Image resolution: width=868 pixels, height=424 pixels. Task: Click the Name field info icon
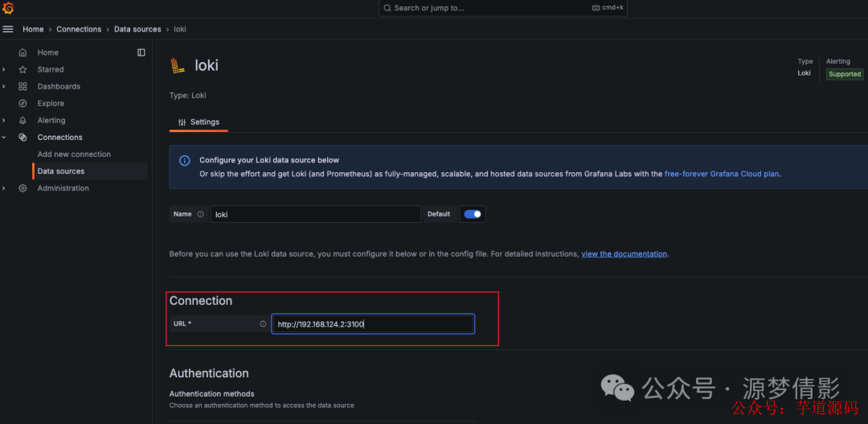click(x=200, y=214)
